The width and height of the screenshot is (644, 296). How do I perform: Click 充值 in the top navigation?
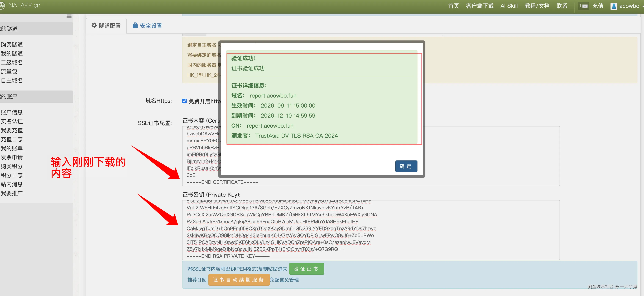click(x=598, y=6)
